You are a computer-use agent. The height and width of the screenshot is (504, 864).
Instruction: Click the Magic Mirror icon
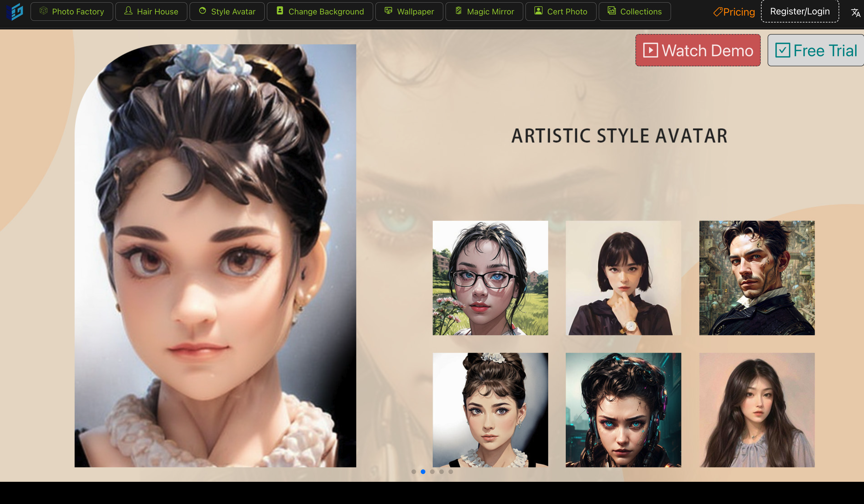(x=458, y=11)
